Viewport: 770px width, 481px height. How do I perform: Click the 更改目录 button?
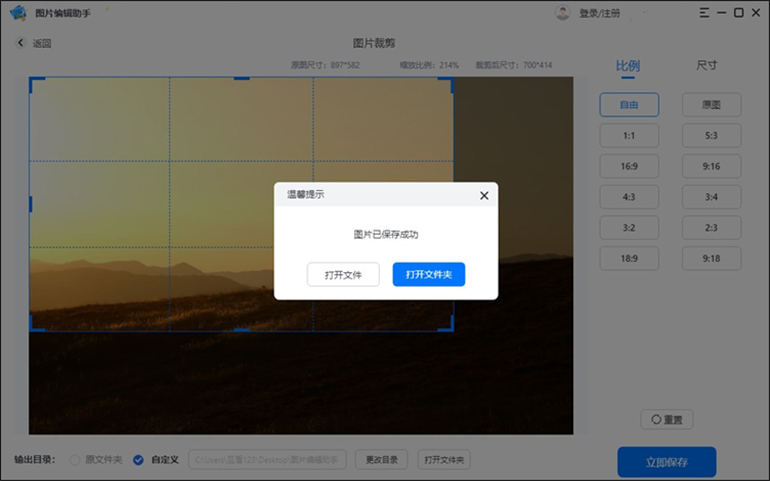(x=382, y=460)
